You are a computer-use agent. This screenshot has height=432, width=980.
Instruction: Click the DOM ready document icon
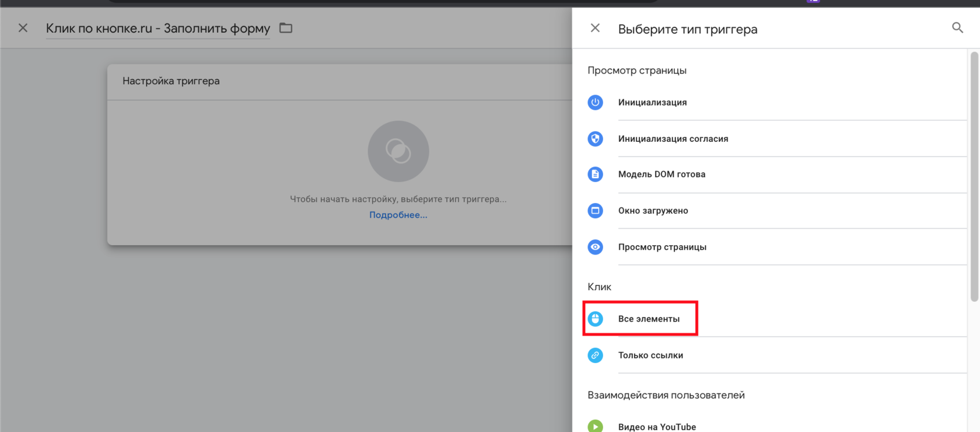tap(595, 174)
